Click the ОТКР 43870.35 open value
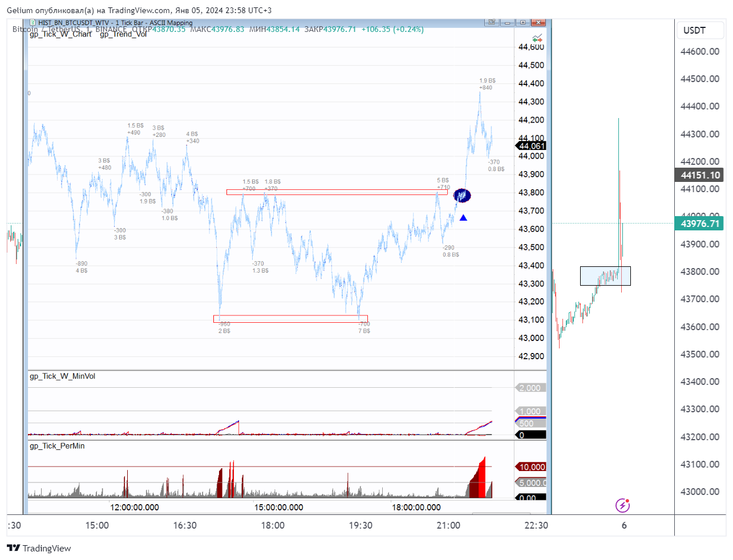Viewport: 733px width, 560px height. click(x=159, y=29)
